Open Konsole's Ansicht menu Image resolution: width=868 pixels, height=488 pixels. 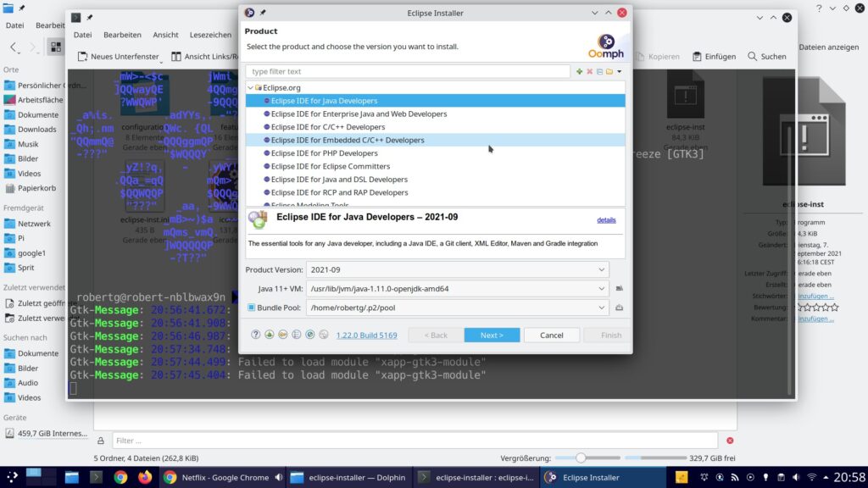165,34
